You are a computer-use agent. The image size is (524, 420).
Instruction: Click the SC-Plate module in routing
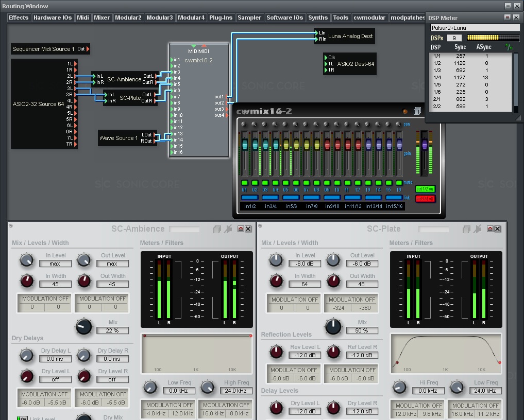(x=130, y=98)
